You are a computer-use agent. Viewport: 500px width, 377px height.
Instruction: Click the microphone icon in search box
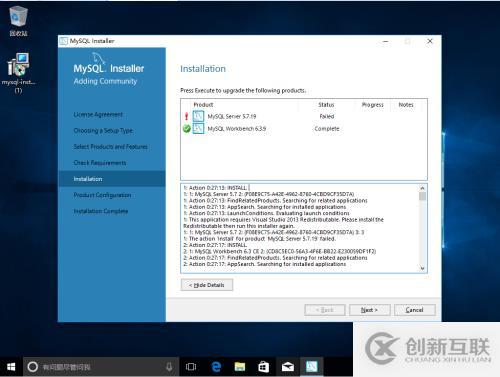click(169, 367)
